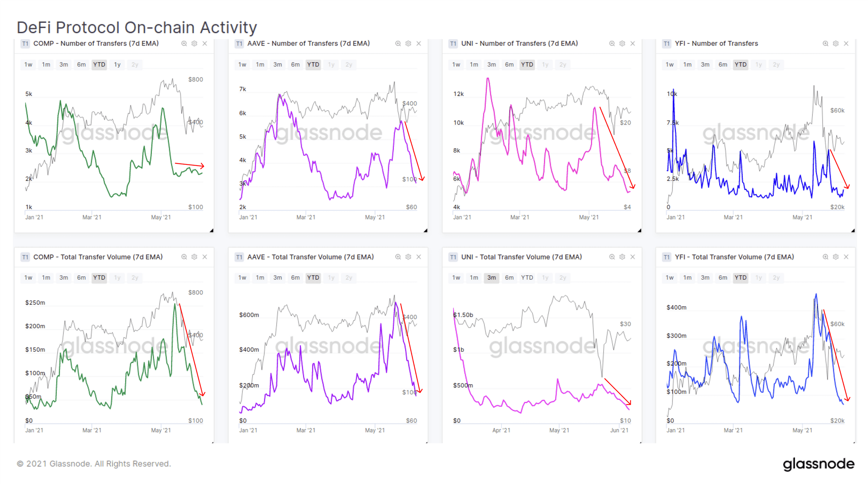Zoom the COMP Number of Transfers chart
Viewport: 868px width, 484px height.
click(184, 43)
